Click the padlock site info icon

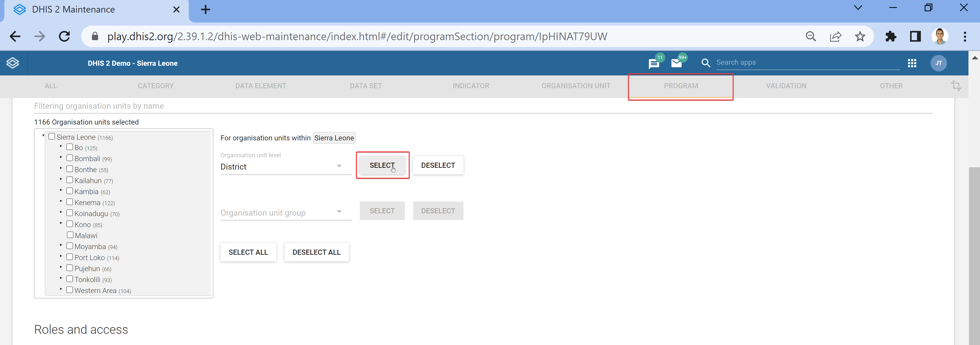pyautogui.click(x=95, y=36)
